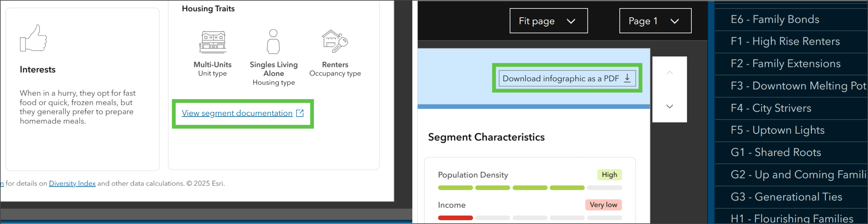Screen dimensions: 868x224
Task: Pick the F5 - Uptown Lights segment
Action: pyautogui.click(x=777, y=130)
